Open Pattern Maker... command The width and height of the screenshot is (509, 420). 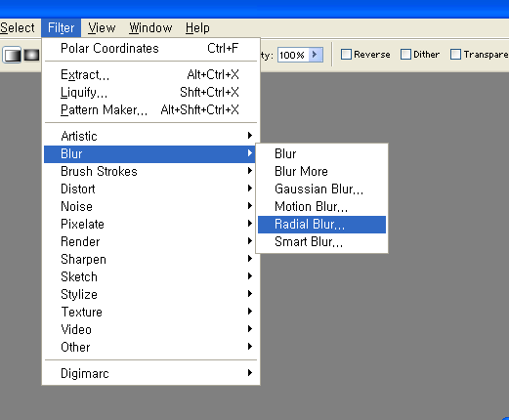click(x=150, y=110)
